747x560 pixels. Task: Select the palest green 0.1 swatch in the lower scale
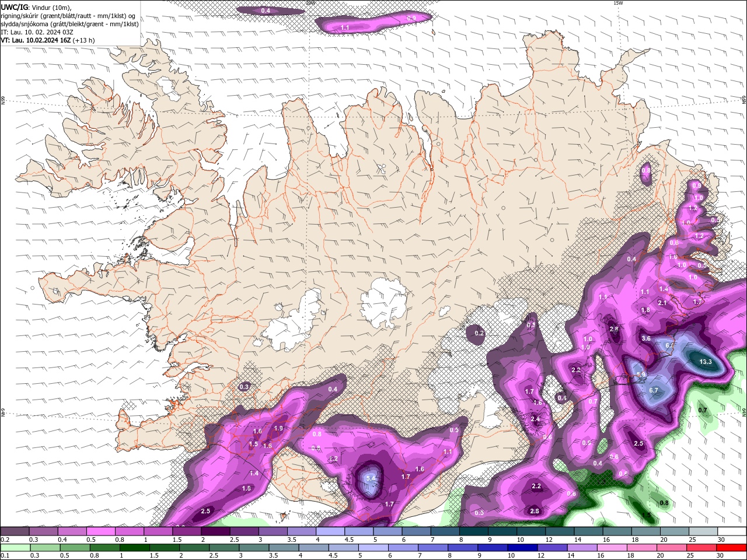[15, 548]
